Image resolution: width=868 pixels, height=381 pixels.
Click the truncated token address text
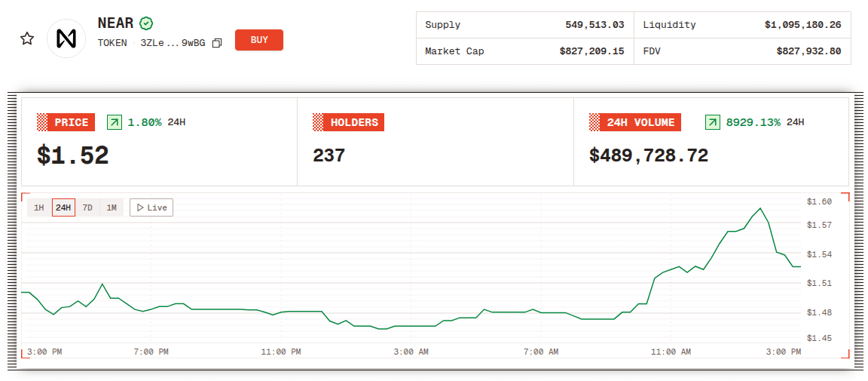click(173, 43)
